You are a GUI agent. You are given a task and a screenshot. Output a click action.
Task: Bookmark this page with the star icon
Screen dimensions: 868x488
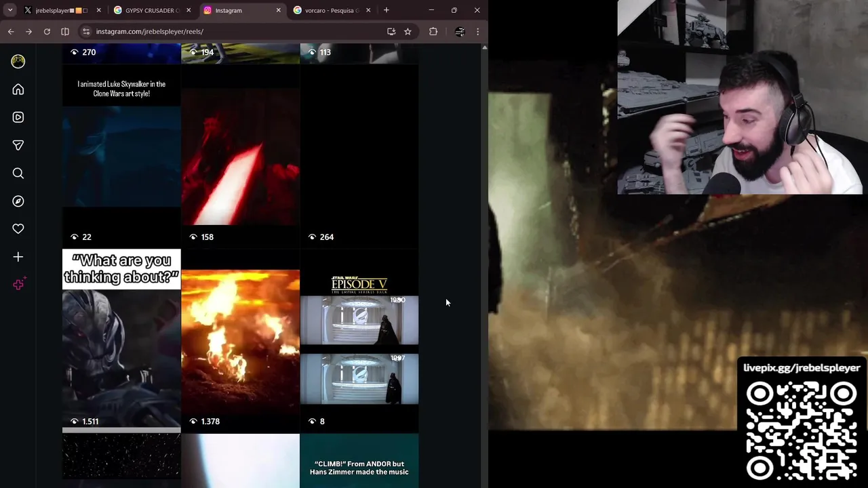408,31
